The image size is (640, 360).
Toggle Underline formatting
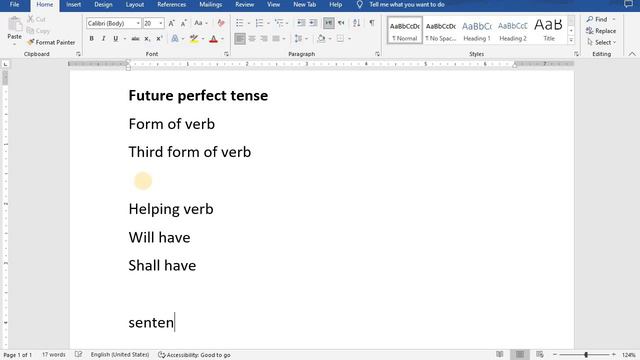click(x=116, y=39)
